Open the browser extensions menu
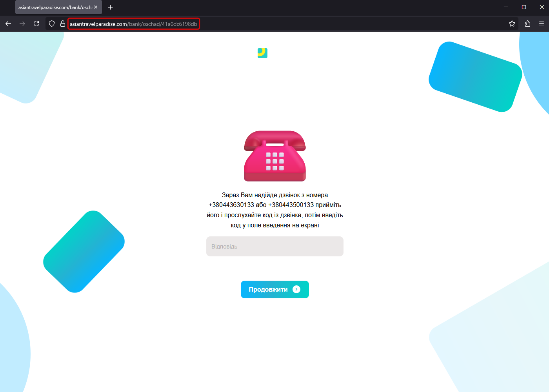Screen dimensions: 549x392 coord(527,24)
